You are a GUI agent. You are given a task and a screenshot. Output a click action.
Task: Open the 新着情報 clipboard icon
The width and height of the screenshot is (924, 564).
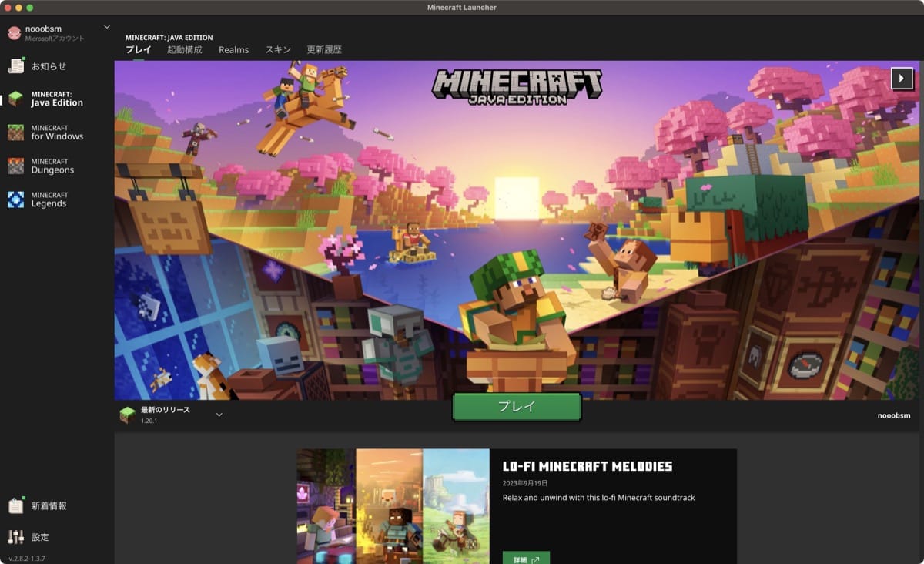(x=15, y=505)
